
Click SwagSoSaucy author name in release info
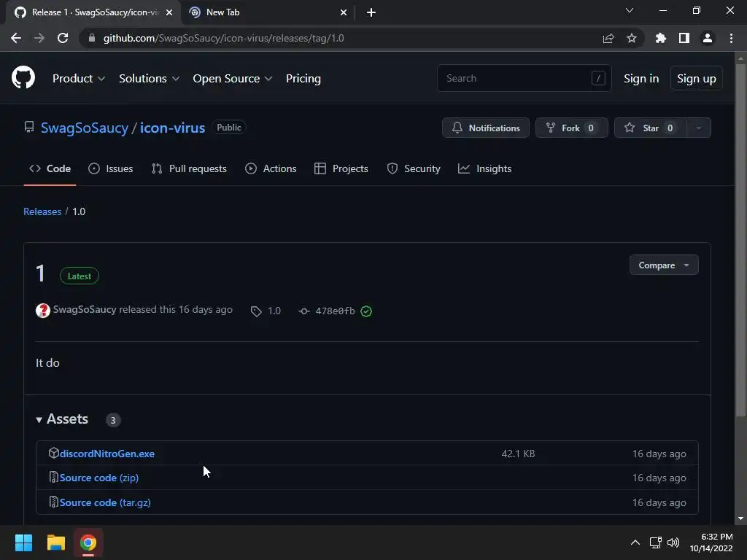tap(85, 309)
